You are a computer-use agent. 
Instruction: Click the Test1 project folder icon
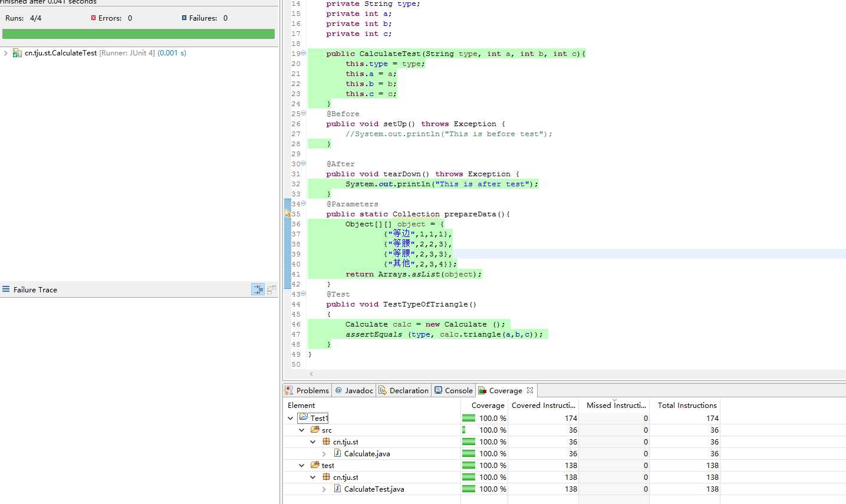[303, 417]
